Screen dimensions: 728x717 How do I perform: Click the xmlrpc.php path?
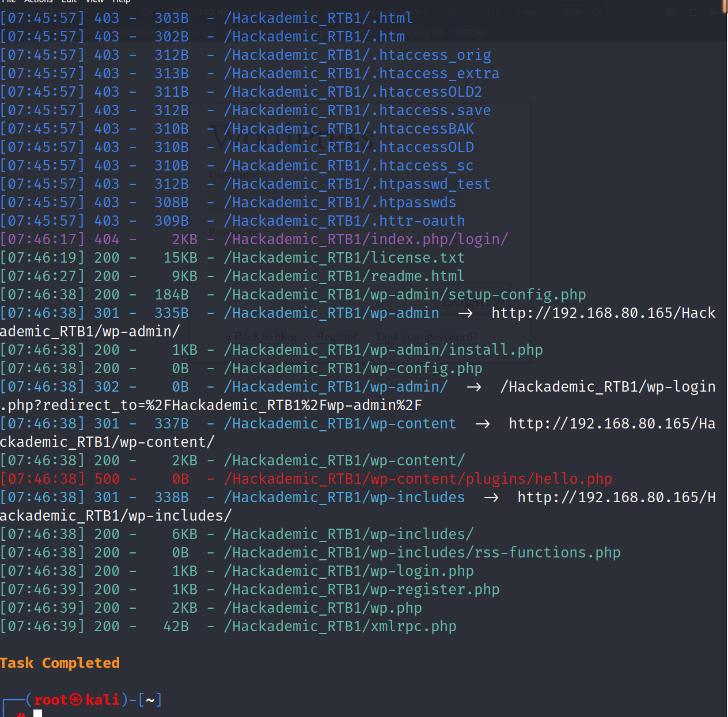pos(340,626)
